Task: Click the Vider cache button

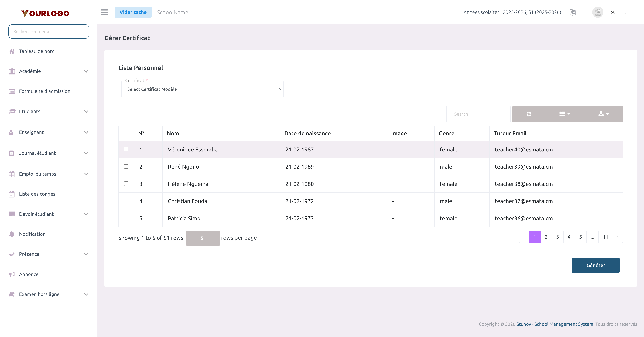Action: (x=133, y=12)
